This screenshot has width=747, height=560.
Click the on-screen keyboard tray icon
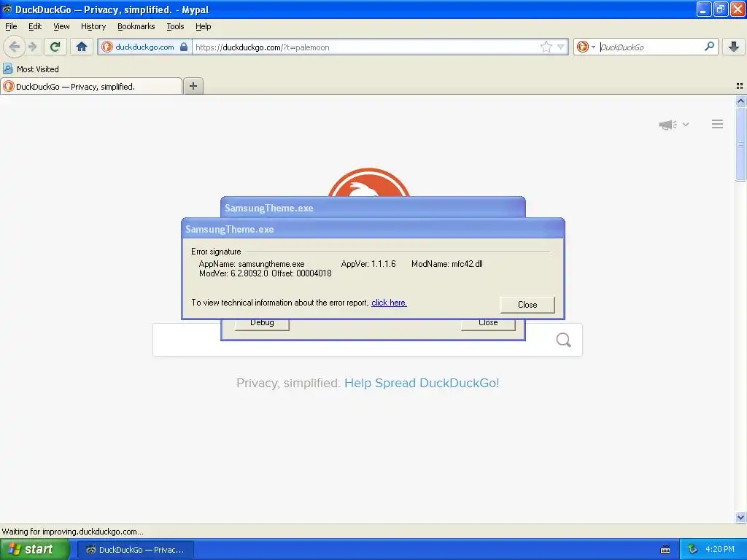(x=665, y=550)
